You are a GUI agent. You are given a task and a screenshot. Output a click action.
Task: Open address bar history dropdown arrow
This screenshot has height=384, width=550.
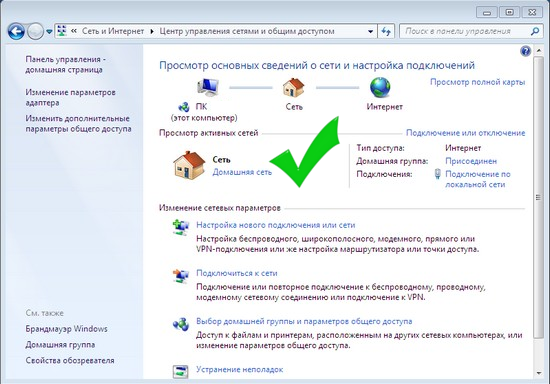point(370,32)
